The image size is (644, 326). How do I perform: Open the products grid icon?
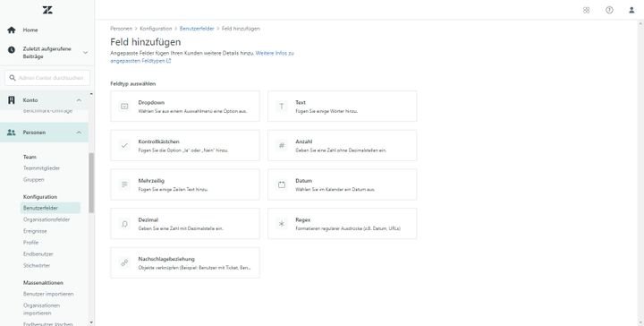(586, 10)
